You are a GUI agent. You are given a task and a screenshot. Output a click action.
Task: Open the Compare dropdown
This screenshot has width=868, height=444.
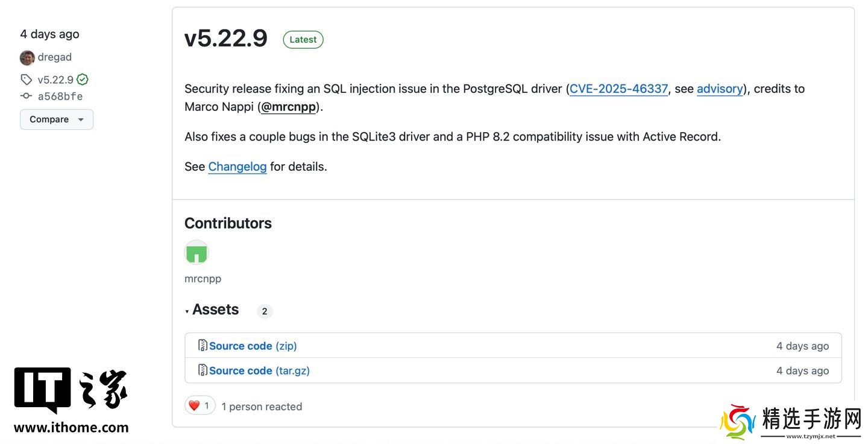coord(57,119)
